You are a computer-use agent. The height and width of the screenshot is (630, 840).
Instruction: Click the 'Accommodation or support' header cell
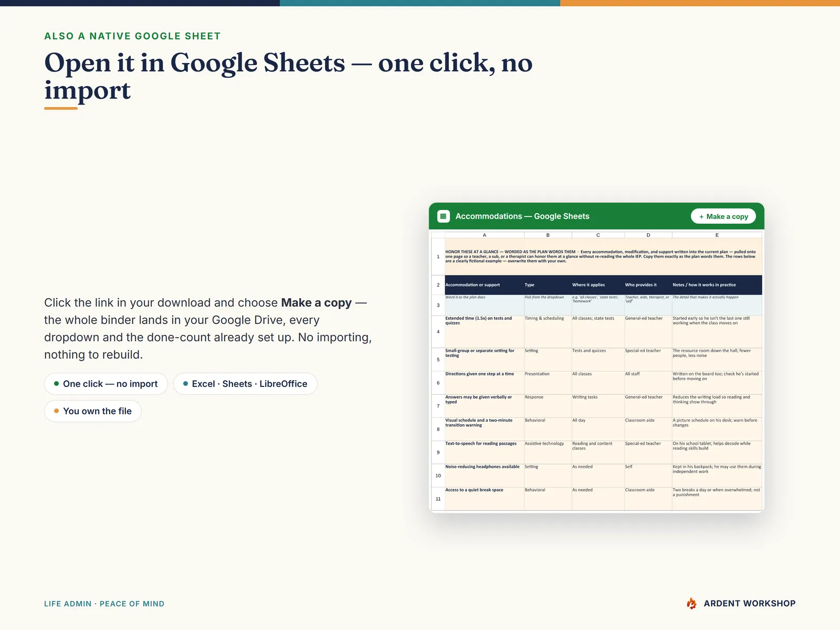point(484,285)
